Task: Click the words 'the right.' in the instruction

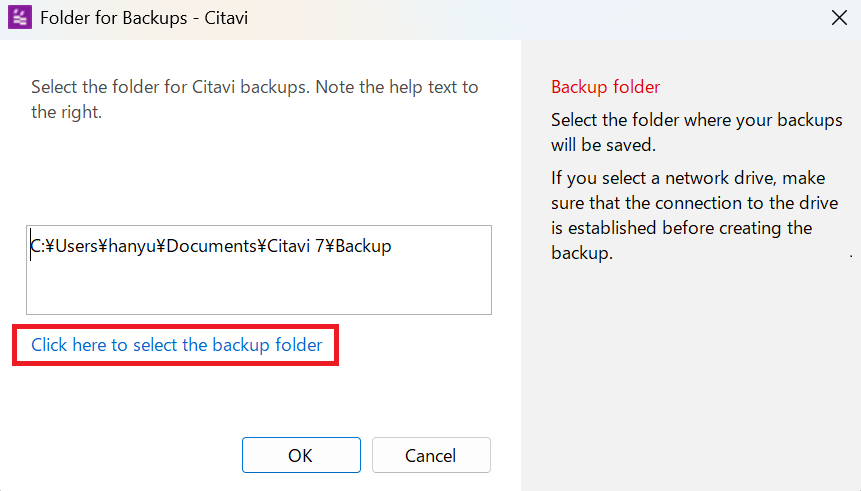Action: 66,112
